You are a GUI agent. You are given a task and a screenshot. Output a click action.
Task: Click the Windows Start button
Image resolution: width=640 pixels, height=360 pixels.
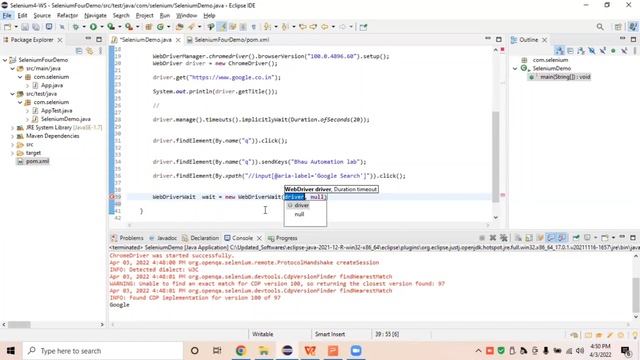click(11, 351)
